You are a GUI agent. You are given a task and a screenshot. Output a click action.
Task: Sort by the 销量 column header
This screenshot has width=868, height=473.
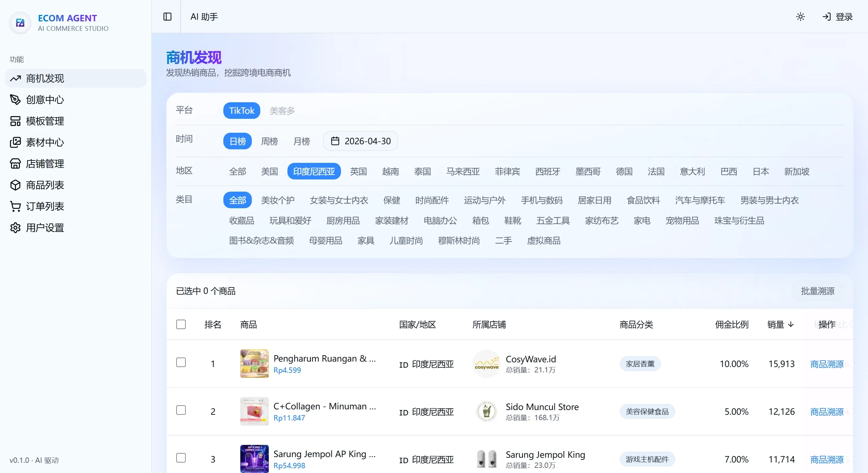781,324
